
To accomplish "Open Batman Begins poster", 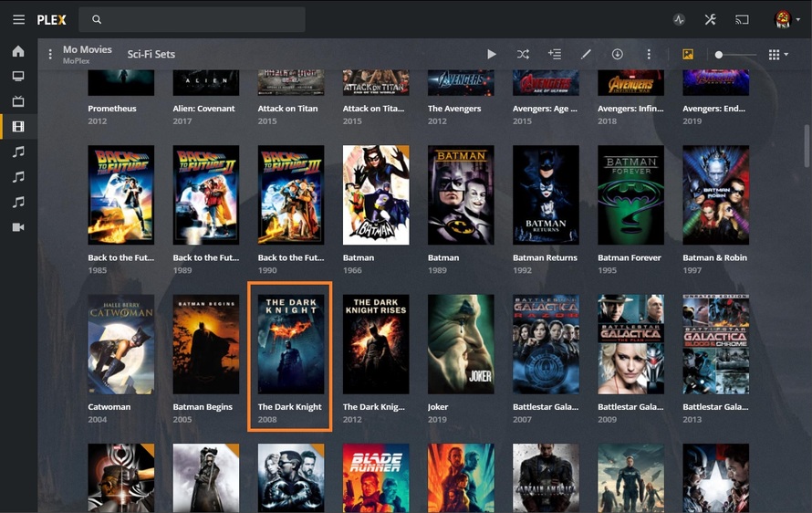I will coord(206,344).
